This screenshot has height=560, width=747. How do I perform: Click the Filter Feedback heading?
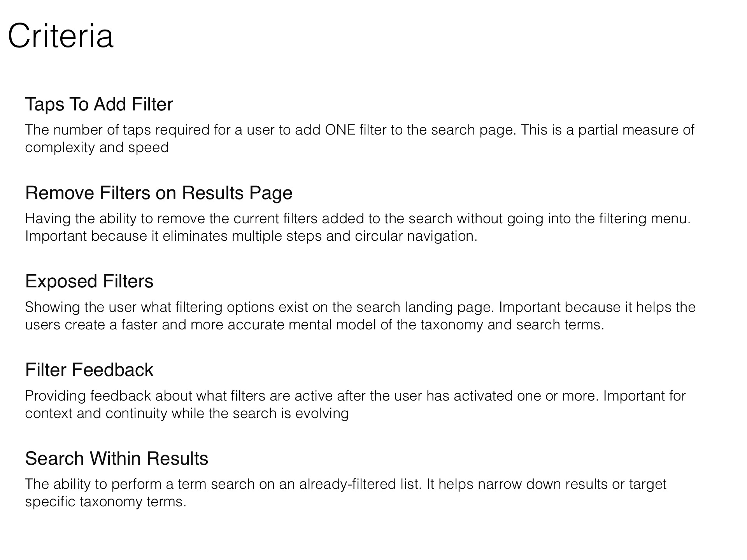[89, 370]
